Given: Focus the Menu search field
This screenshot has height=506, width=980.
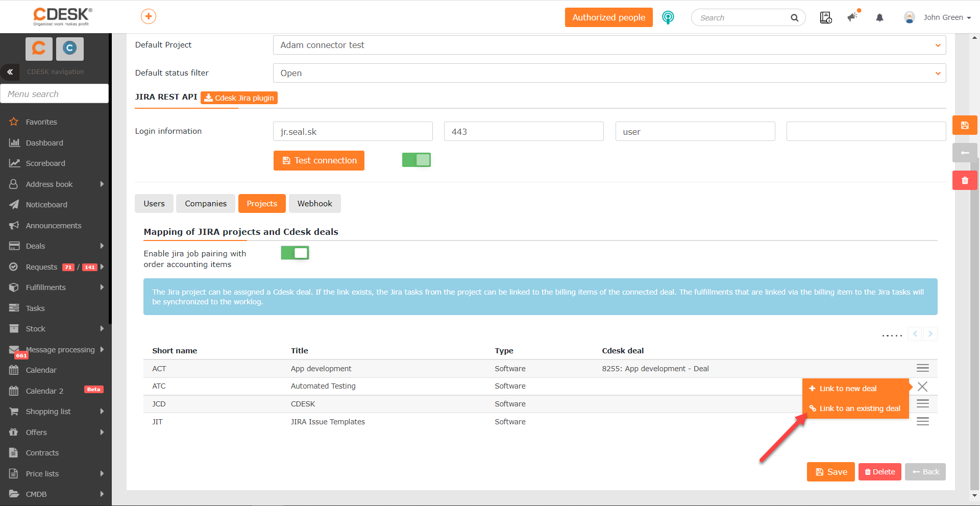Looking at the screenshot, I should [55, 94].
